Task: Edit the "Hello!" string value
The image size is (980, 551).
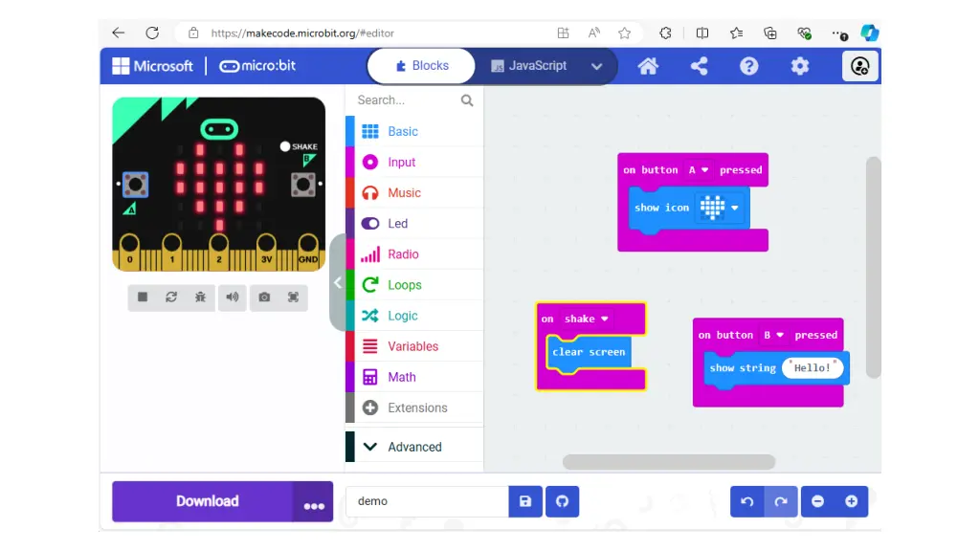Action: (x=812, y=368)
